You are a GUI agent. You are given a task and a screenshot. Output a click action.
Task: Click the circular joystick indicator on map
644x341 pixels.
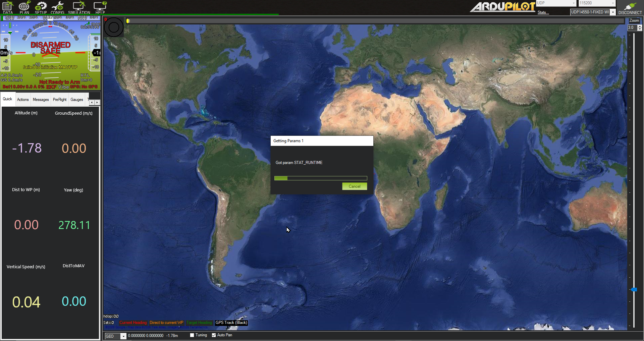coord(114,27)
